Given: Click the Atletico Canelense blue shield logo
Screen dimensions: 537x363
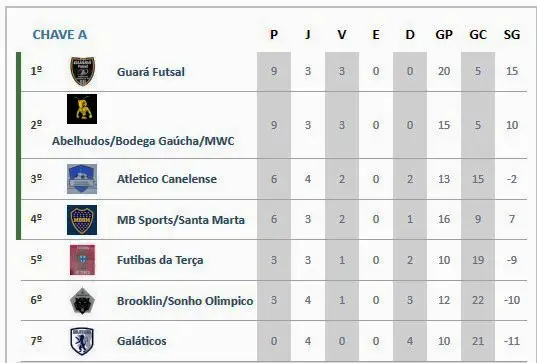Looking at the screenshot, I should click(82, 179).
